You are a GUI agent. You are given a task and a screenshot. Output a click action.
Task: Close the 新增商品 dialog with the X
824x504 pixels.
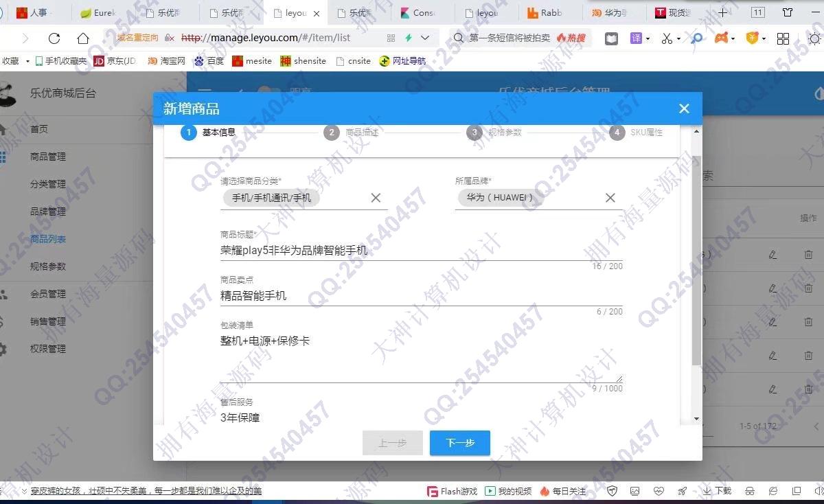684,108
